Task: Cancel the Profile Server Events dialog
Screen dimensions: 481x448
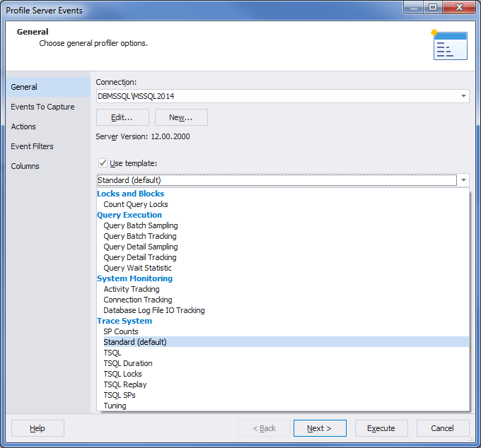Action: (x=443, y=428)
